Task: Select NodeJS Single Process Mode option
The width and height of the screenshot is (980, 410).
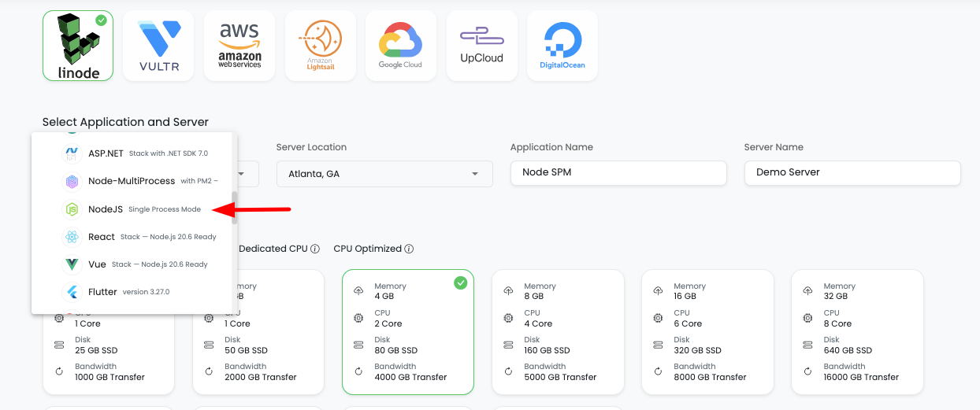Action: click(131, 209)
